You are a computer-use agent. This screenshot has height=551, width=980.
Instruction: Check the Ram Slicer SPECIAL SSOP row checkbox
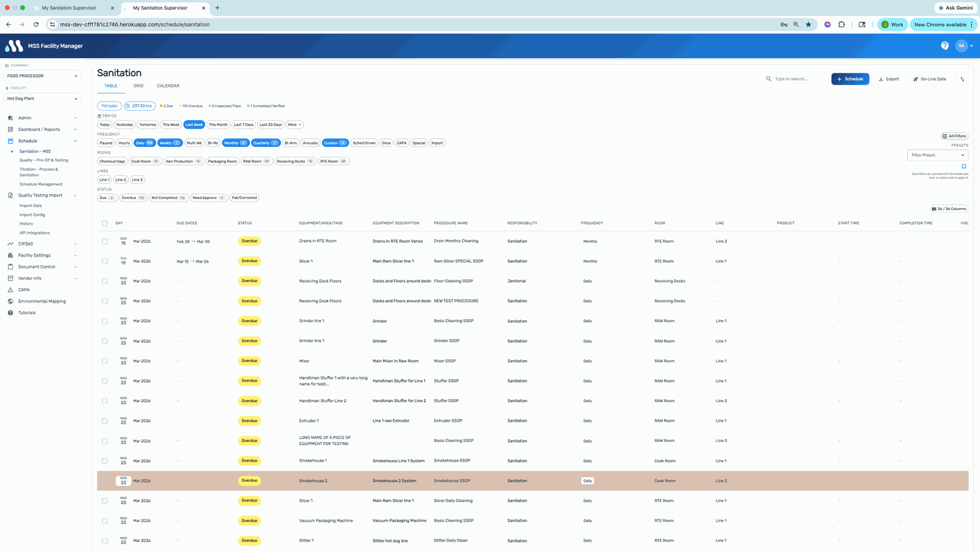click(105, 261)
